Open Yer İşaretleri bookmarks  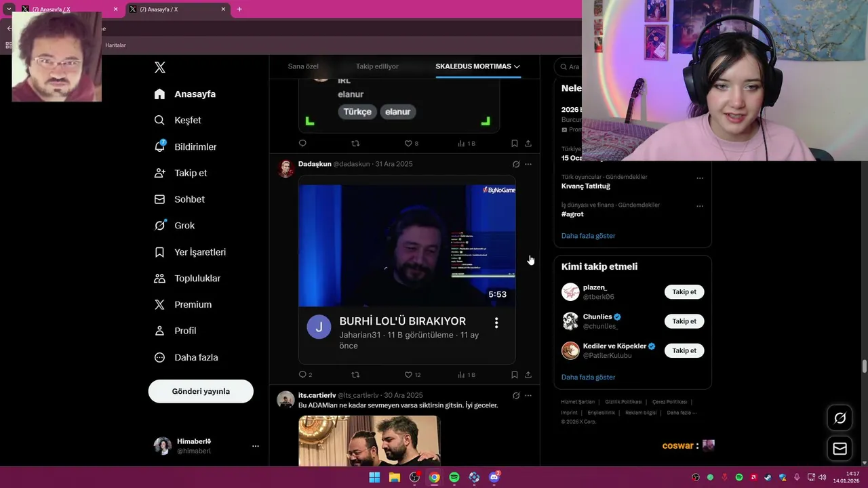point(191,252)
